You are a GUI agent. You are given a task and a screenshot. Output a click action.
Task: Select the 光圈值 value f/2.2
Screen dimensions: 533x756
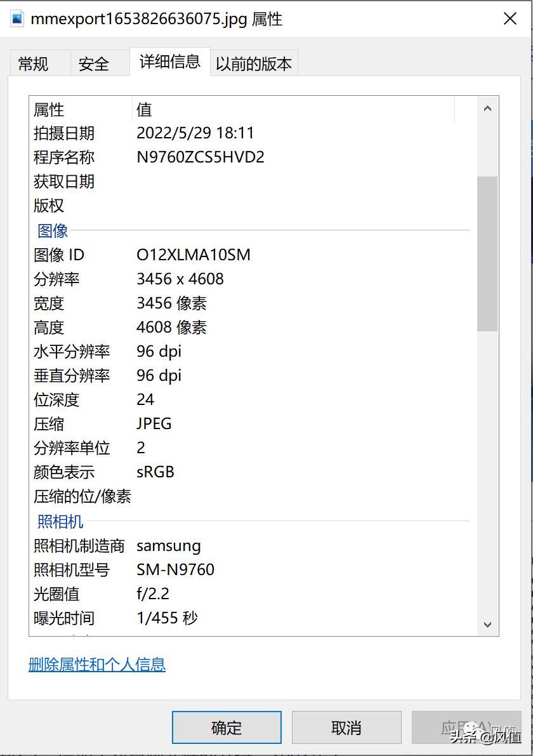click(x=153, y=594)
